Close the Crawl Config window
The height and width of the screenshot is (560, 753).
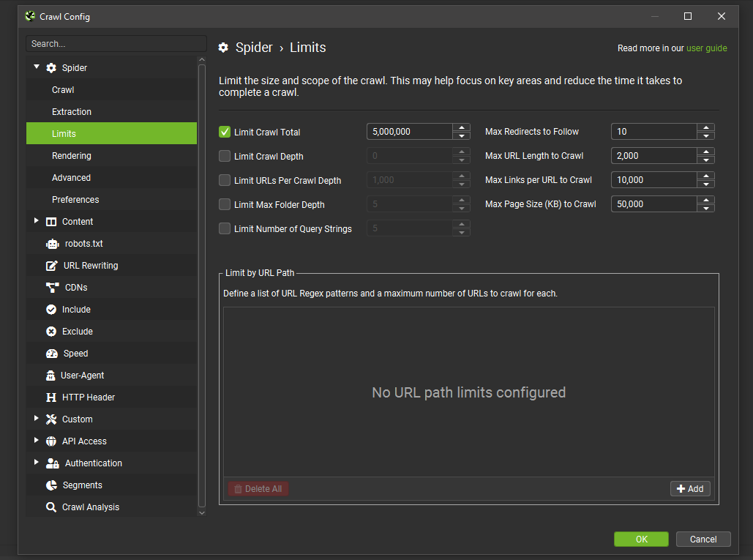722,16
